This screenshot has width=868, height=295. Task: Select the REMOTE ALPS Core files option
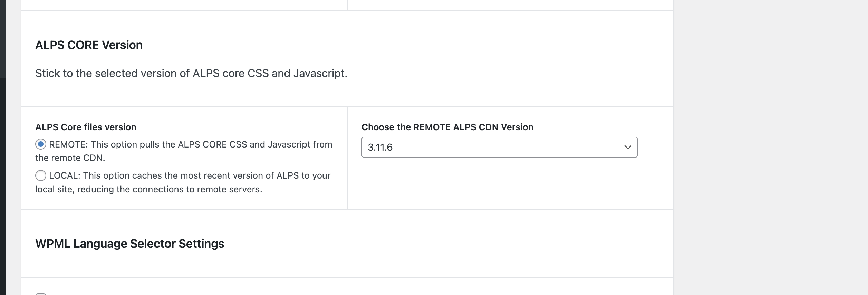pos(41,144)
